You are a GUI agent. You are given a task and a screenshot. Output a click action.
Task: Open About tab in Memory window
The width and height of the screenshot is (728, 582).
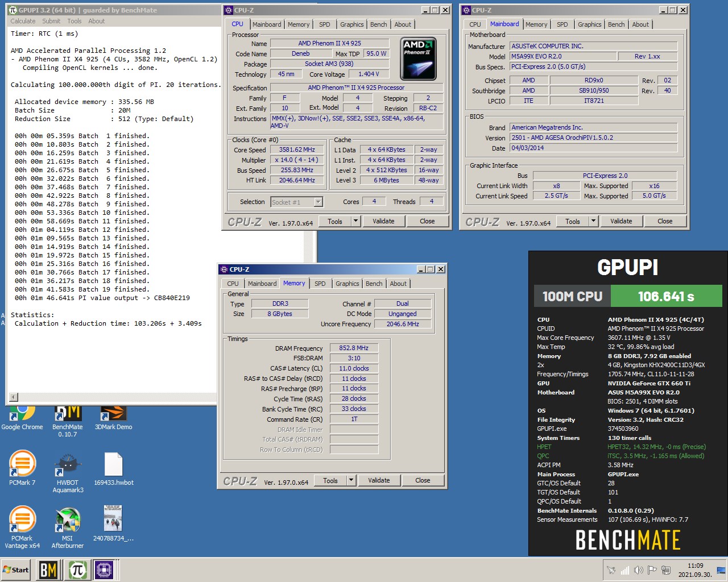398,284
